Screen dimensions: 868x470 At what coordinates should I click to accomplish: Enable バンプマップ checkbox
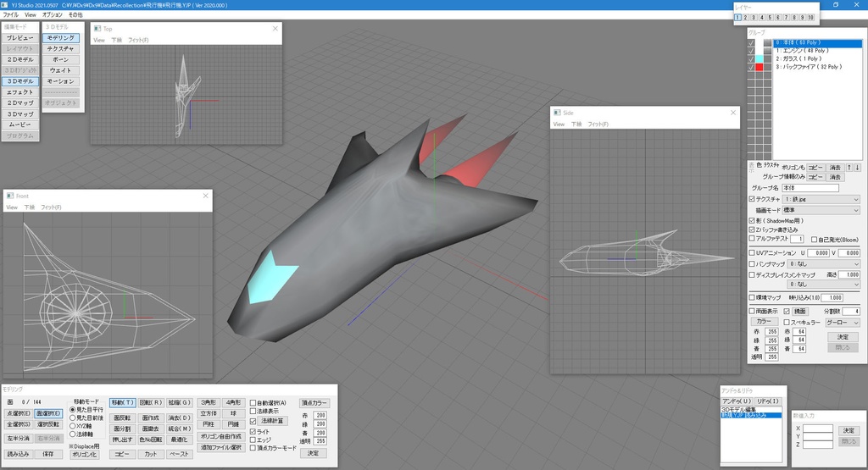pos(752,263)
